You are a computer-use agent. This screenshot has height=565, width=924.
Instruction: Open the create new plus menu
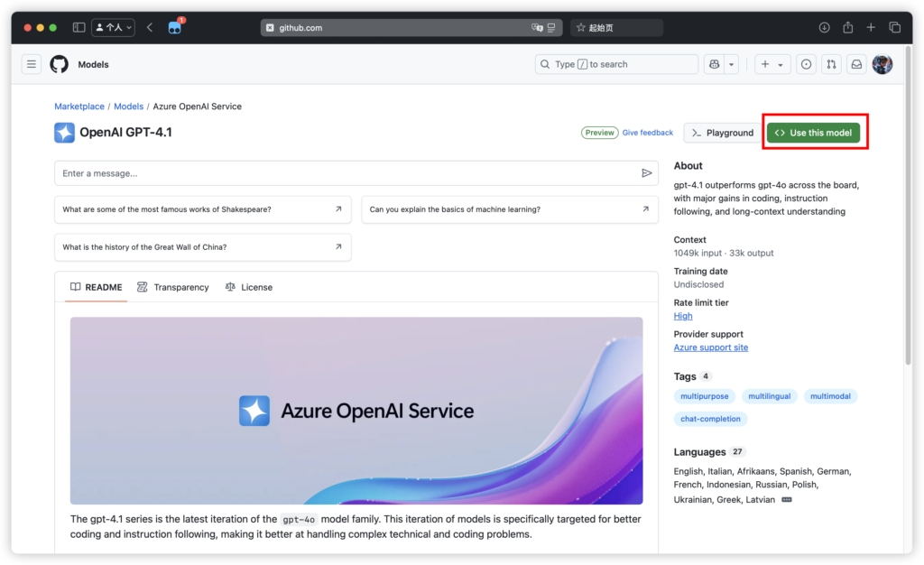(772, 64)
